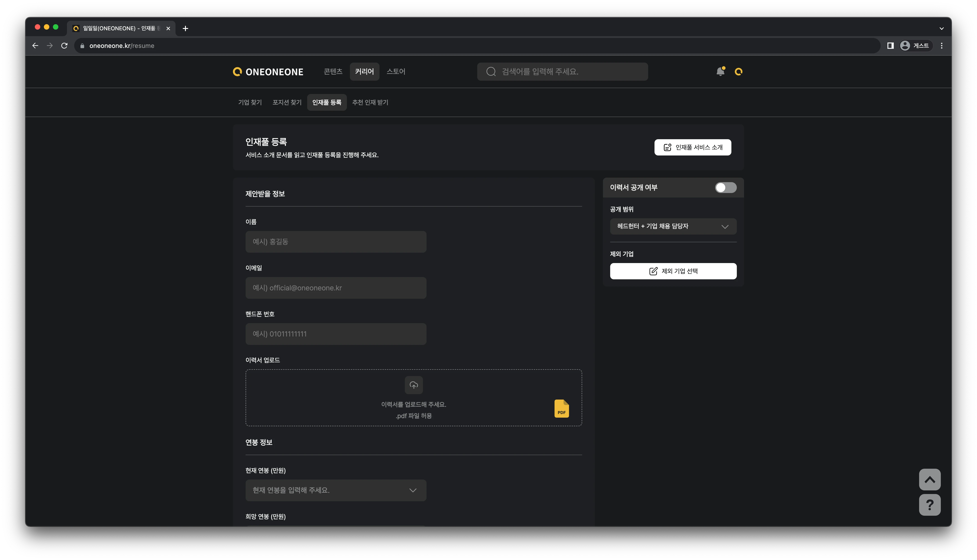Image resolution: width=977 pixels, height=560 pixels.
Task: Click the site lock icon
Action: [x=82, y=46]
